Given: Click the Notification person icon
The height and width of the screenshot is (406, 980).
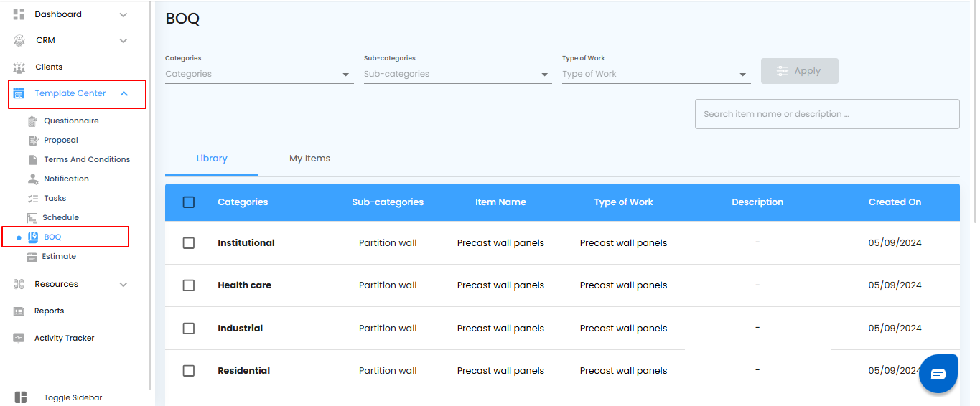Looking at the screenshot, I should 32,179.
